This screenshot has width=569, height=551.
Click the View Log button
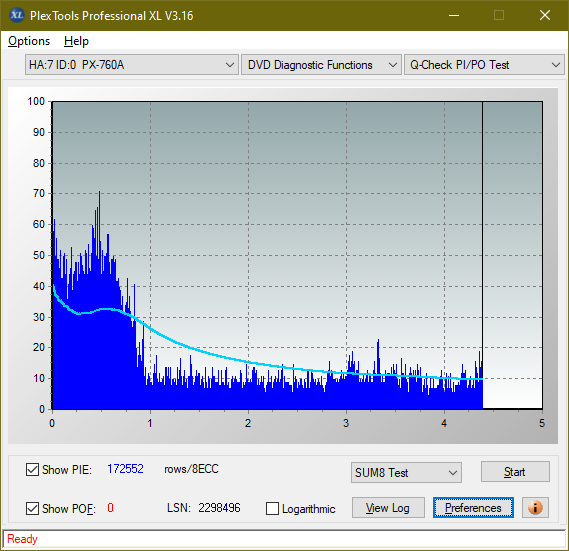pyautogui.click(x=388, y=507)
